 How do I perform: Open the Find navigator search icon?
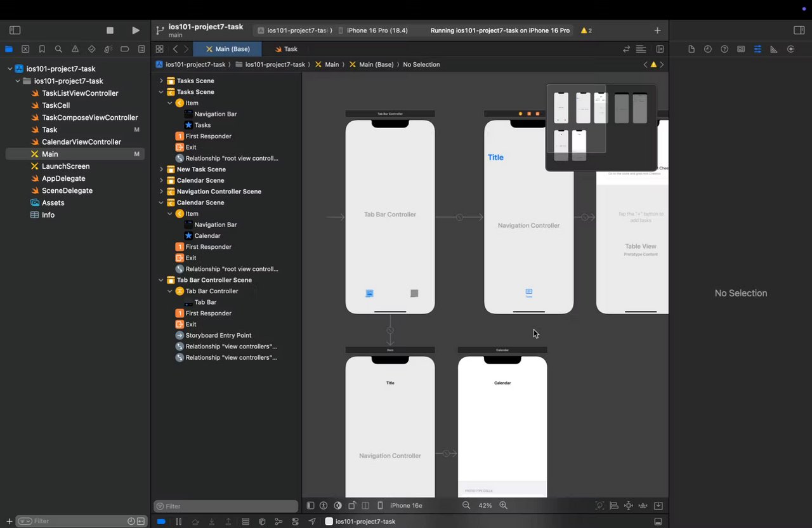click(x=58, y=49)
